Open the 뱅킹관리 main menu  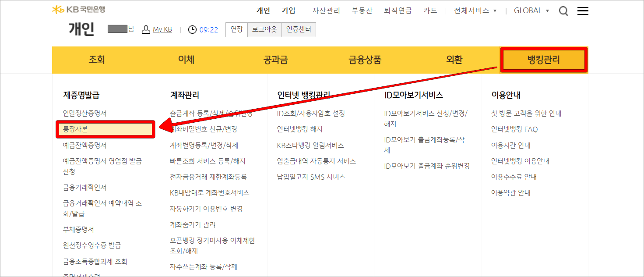click(x=544, y=60)
